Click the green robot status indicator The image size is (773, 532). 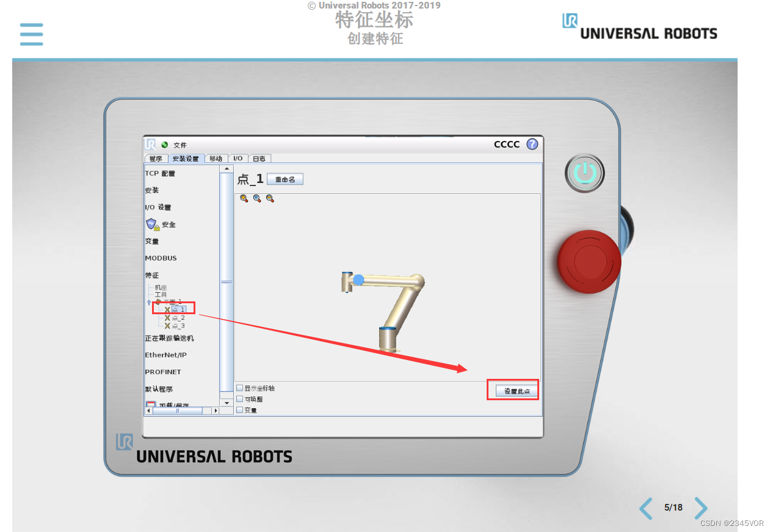(164, 145)
